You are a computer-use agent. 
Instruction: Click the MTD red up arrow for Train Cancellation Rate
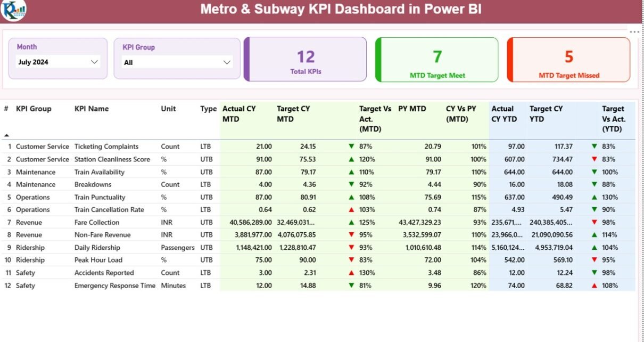click(351, 210)
